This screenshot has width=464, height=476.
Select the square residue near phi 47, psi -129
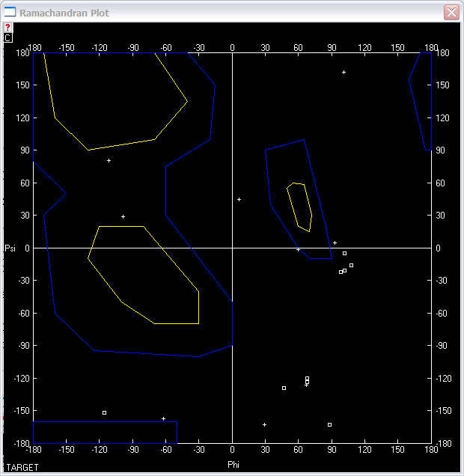284,388
